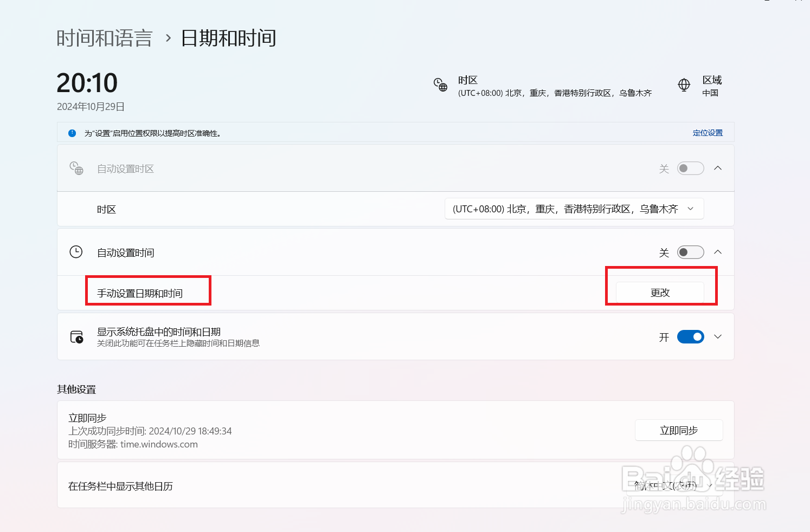Click the icon beside 自动设置时区

[76, 168]
